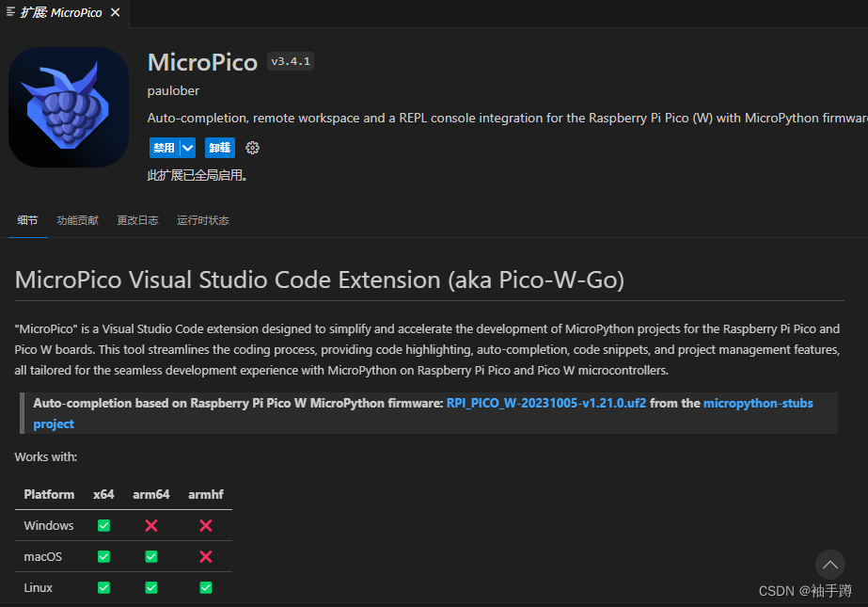Click the MicroPico raspberry logo thumbnail
This screenshot has width=868, height=607.
click(x=68, y=106)
